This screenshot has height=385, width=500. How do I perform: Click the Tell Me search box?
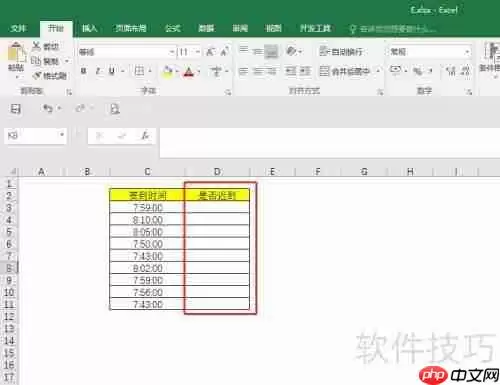pyautogui.click(x=393, y=29)
